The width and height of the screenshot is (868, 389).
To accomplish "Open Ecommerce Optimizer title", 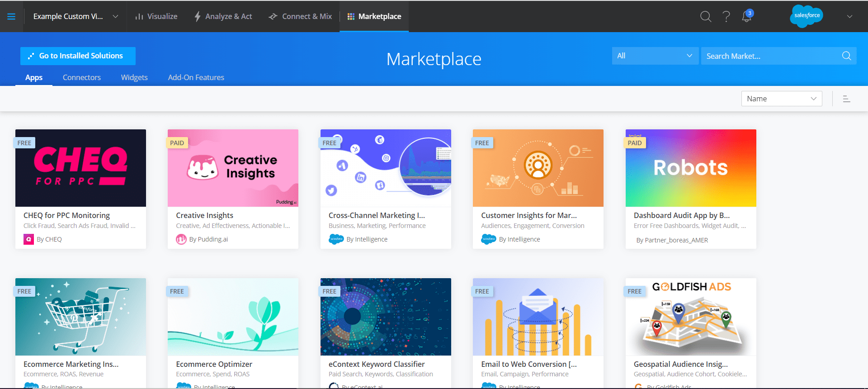I will point(214,364).
